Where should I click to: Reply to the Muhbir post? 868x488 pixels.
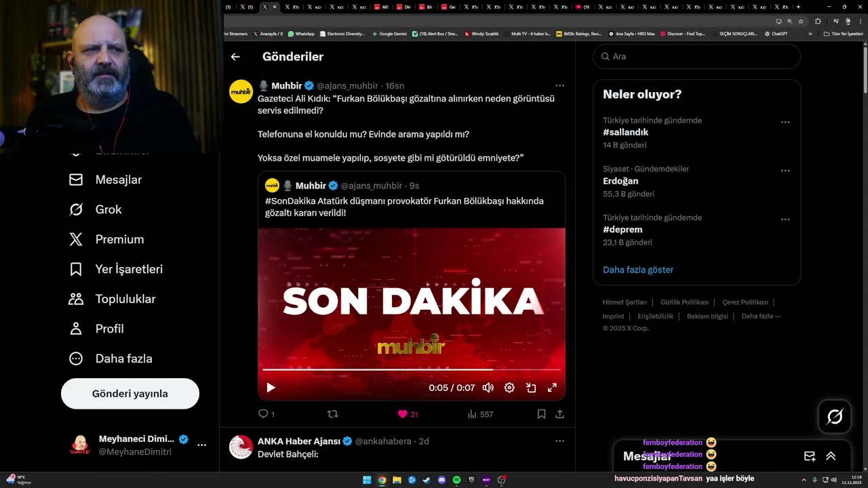click(x=266, y=413)
